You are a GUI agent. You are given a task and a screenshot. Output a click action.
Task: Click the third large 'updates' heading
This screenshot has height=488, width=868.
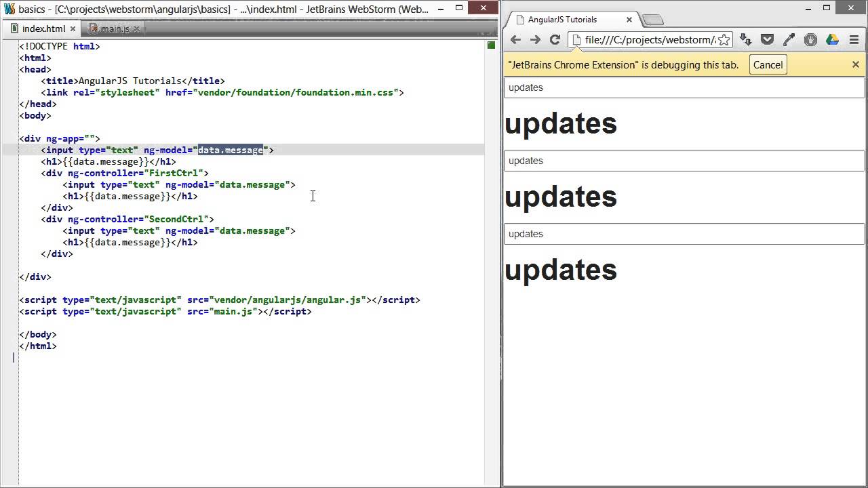click(x=561, y=270)
